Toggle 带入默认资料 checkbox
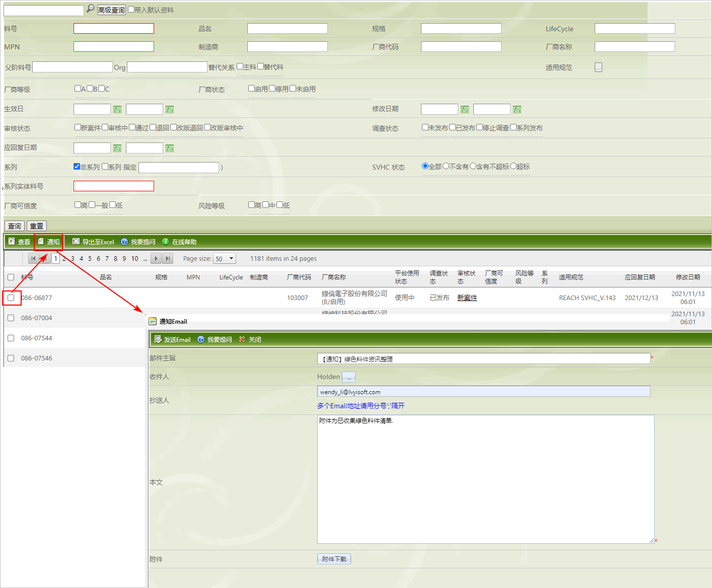 (131, 9)
